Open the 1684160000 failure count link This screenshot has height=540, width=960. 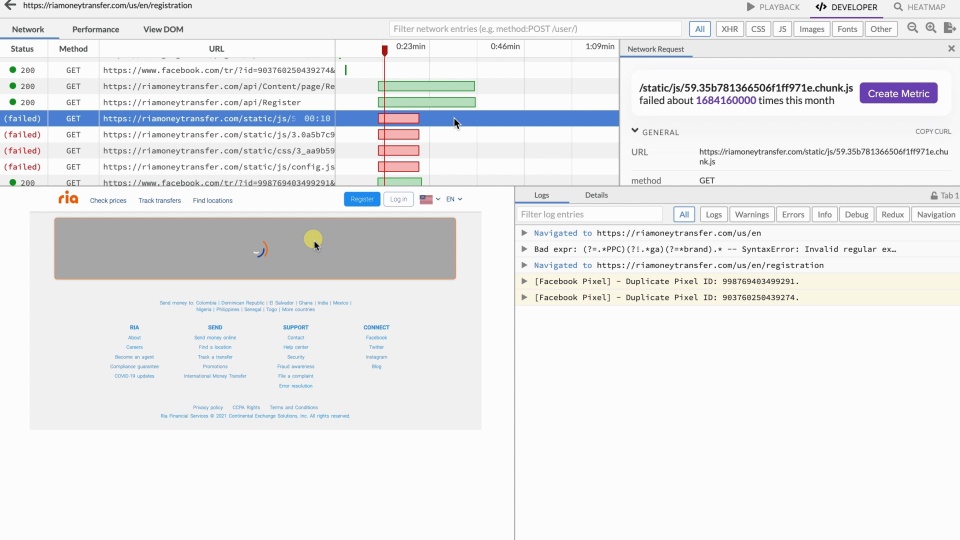pyautogui.click(x=726, y=100)
